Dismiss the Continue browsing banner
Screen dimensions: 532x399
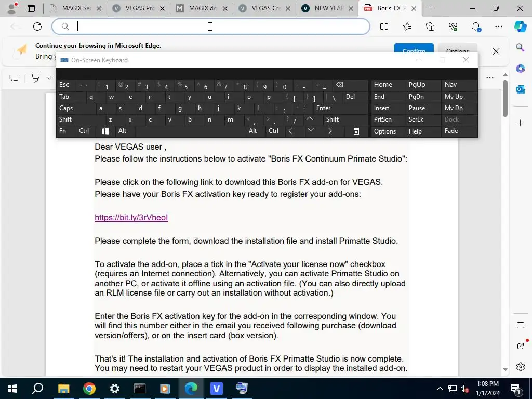[x=496, y=51]
